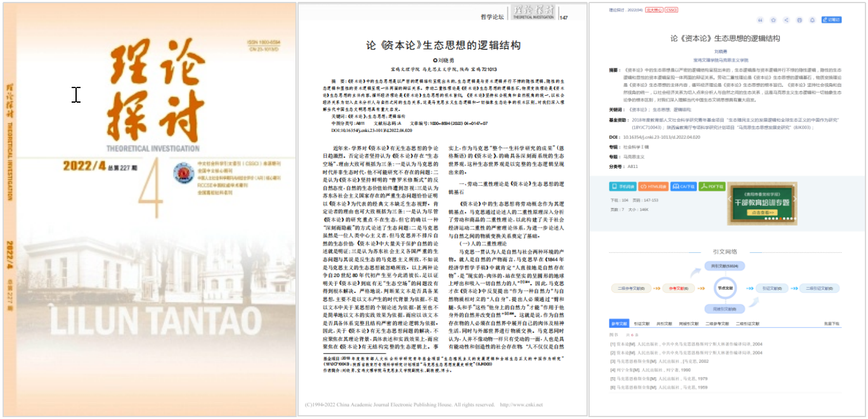Click the 理论探讨 2022(04) journal source link
This screenshot has height=419, width=868.
(626, 10)
